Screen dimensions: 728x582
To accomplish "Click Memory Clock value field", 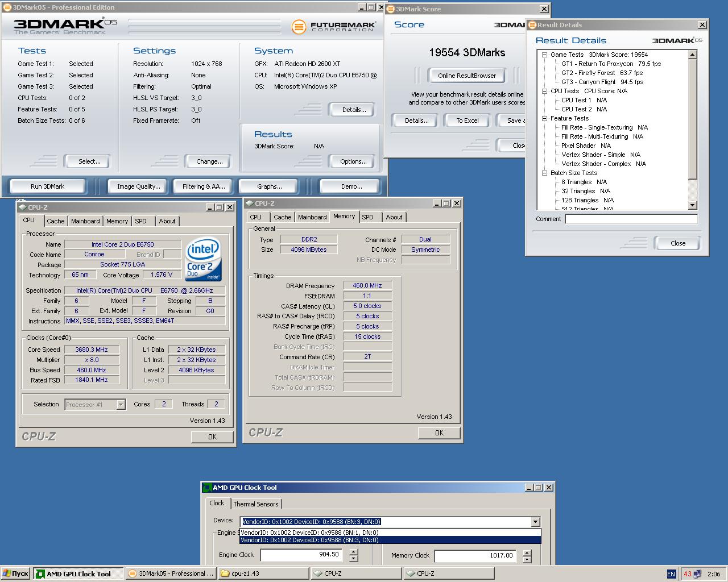I will [475, 556].
